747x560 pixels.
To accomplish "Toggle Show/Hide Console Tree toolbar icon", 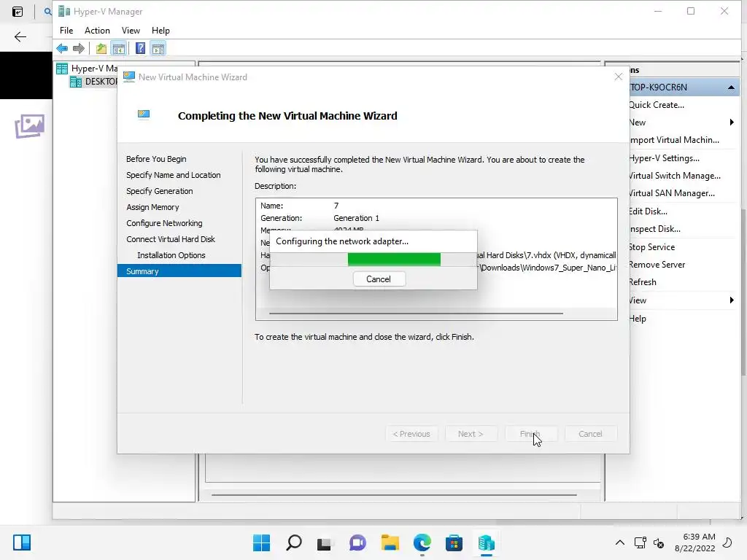I will [119, 48].
